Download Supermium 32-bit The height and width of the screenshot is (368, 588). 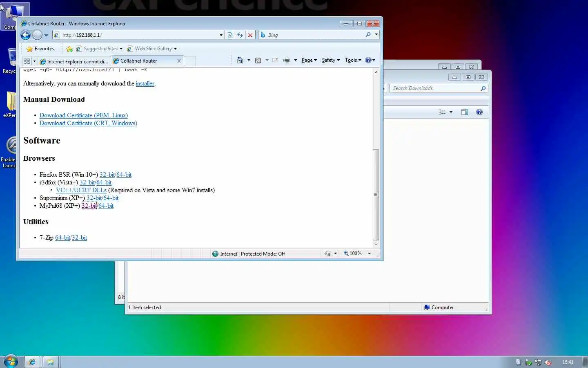click(94, 198)
